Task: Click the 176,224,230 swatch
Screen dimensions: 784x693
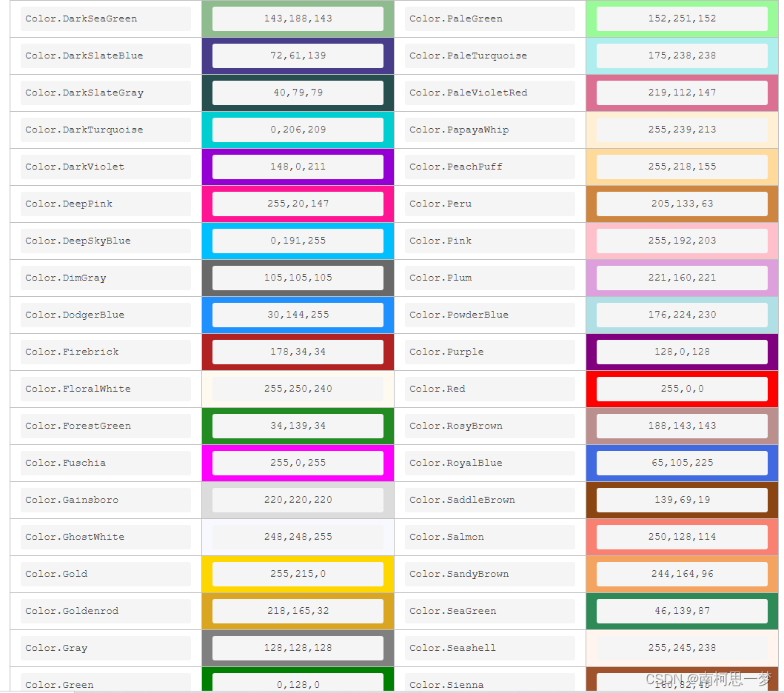Action: pyautogui.click(x=682, y=315)
